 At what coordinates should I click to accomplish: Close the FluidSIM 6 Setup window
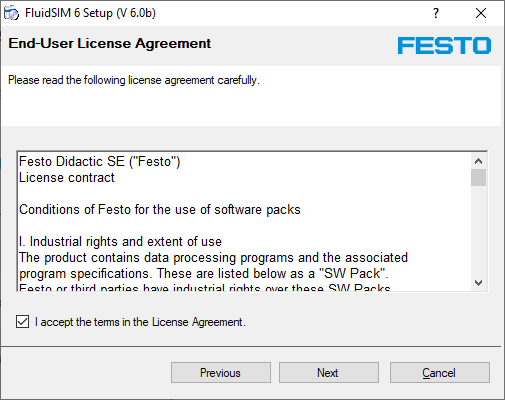(481, 13)
